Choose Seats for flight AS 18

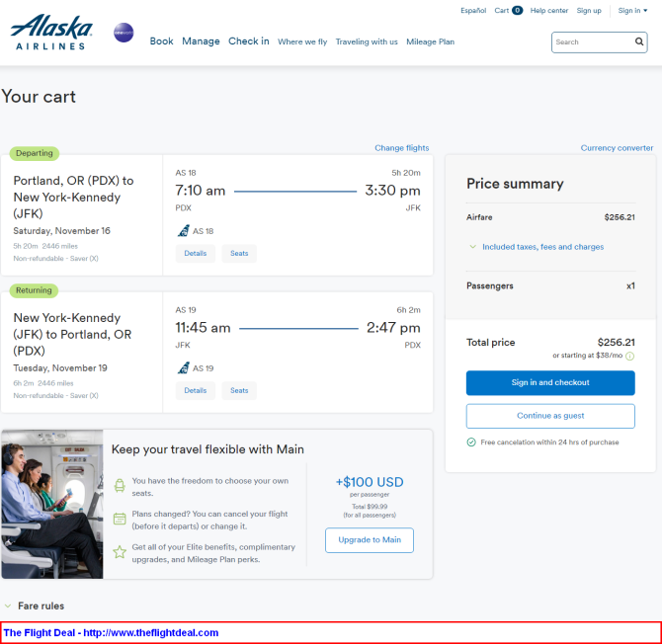(239, 253)
